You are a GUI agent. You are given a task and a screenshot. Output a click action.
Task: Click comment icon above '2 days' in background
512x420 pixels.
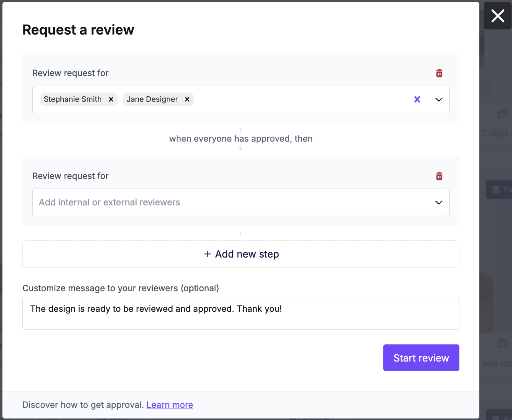click(x=502, y=114)
